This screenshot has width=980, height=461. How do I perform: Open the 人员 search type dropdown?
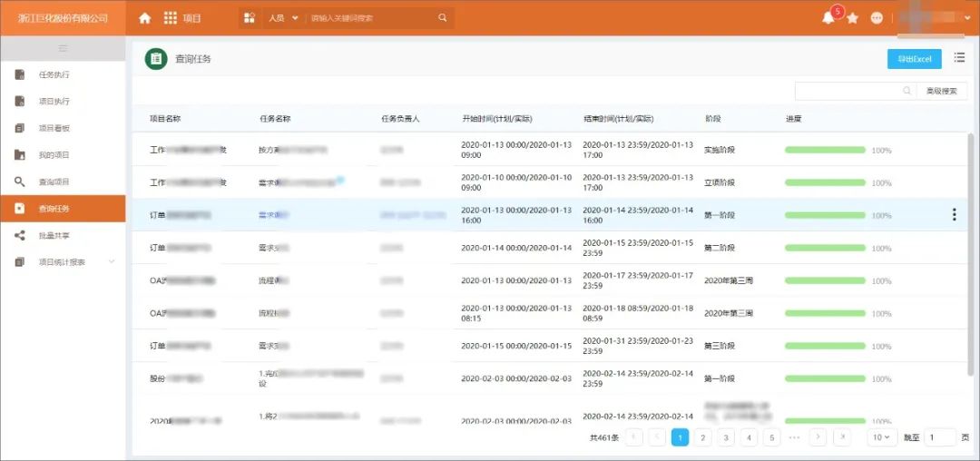[x=283, y=18]
